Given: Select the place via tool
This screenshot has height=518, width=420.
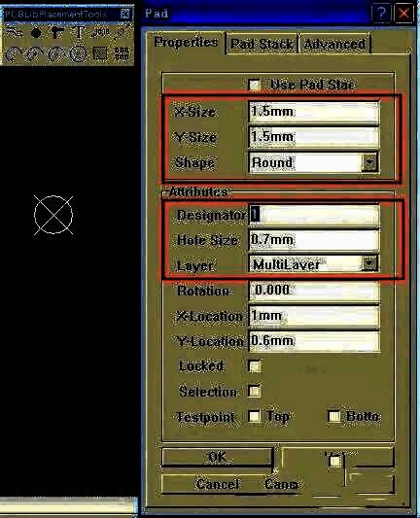Looking at the screenshot, I should point(57,33).
